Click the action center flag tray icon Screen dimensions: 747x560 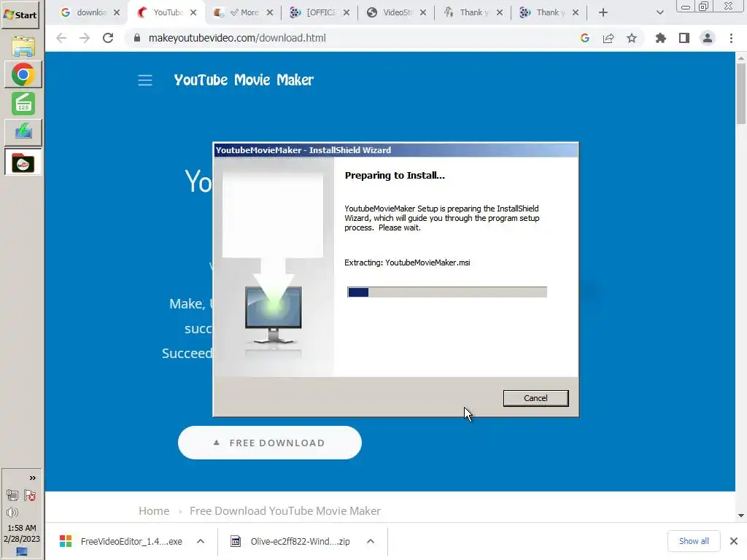click(30, 496)
